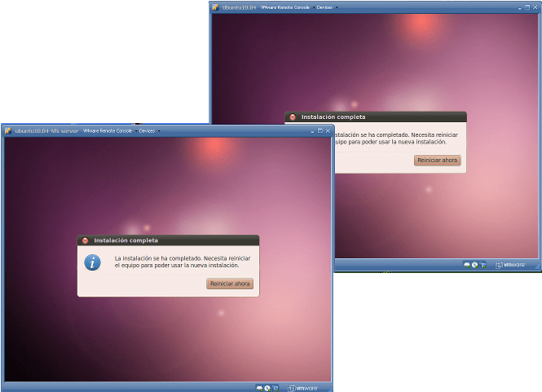542x392 pixels.
Task: Minimize the ubuntu10.04-Nfs server window
Action: [x=312, y=131]
